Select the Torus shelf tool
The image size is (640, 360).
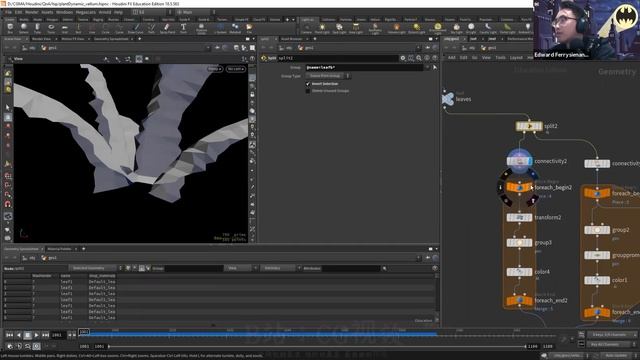coord(51,28)
